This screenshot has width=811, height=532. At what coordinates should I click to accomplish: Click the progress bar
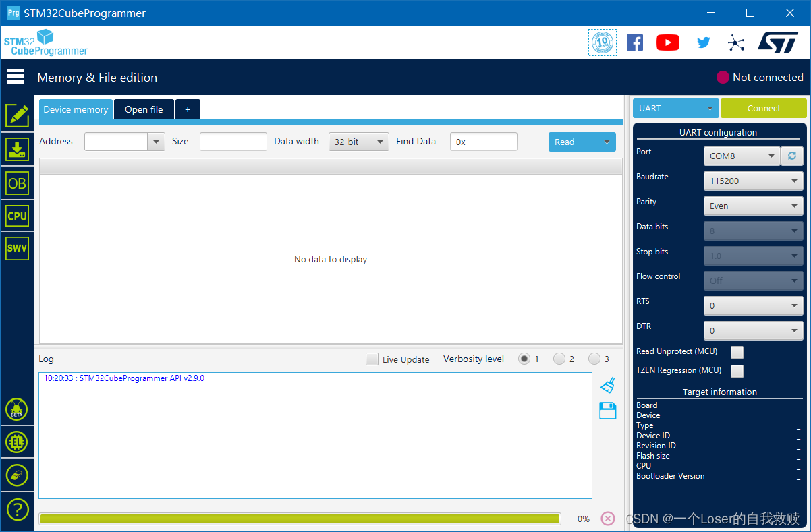[x=300, y=519]
